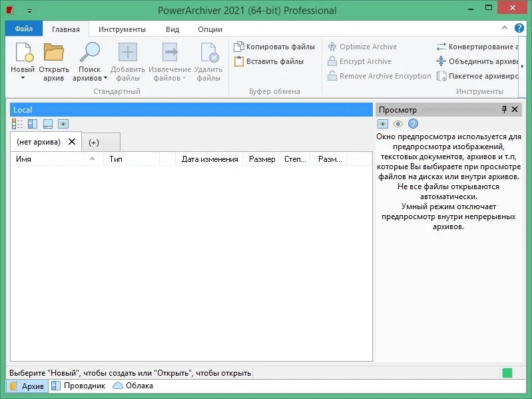The height and width of the screenshot is (399, 532).
Task: Click the Новый archive icon
Action: [x=24, y=52]
